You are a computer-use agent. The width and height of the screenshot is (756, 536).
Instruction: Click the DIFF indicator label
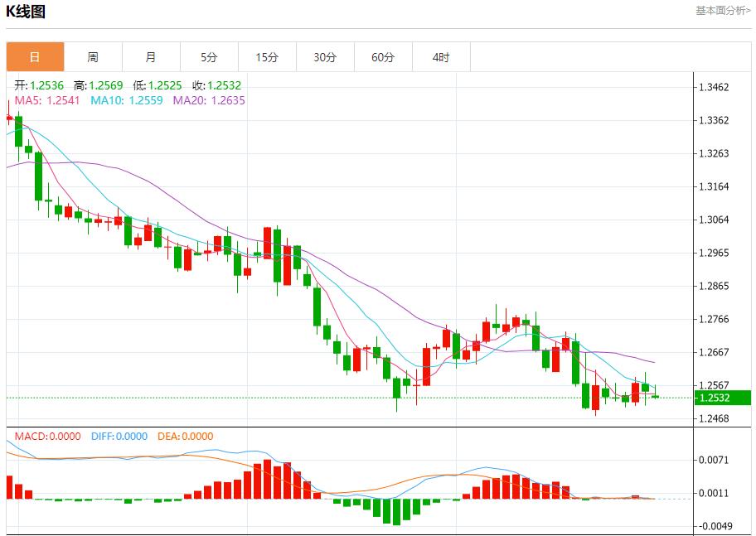click(x=118, y=436)
